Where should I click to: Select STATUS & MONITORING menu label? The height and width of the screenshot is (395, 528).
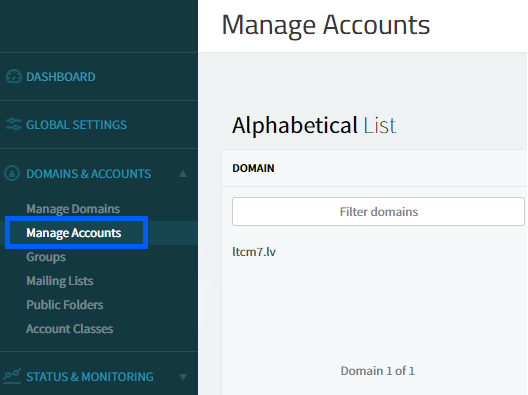90,377
